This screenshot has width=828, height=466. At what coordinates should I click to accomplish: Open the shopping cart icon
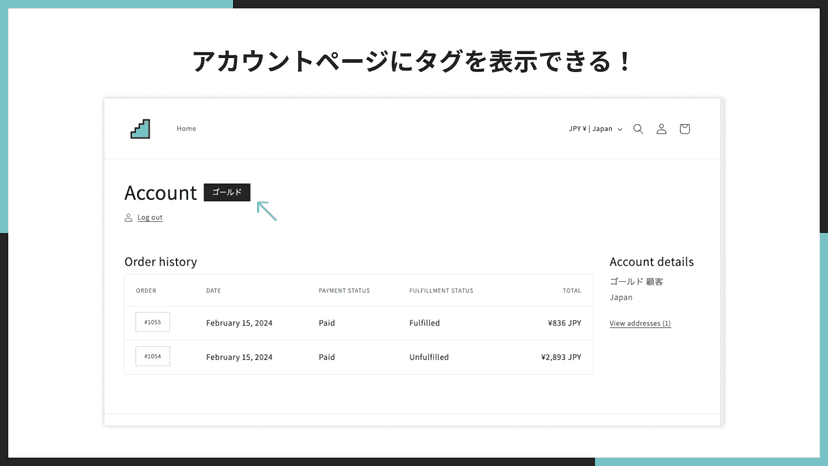tap(684, 129)
